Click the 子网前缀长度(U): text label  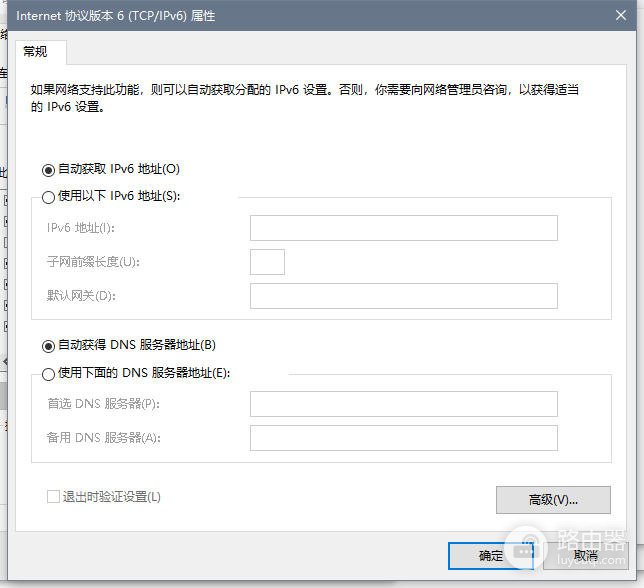(x=93, y=262)
